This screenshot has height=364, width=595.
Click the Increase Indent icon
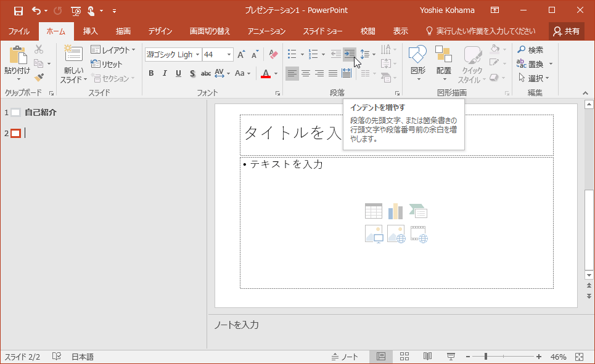pos(350,54)
